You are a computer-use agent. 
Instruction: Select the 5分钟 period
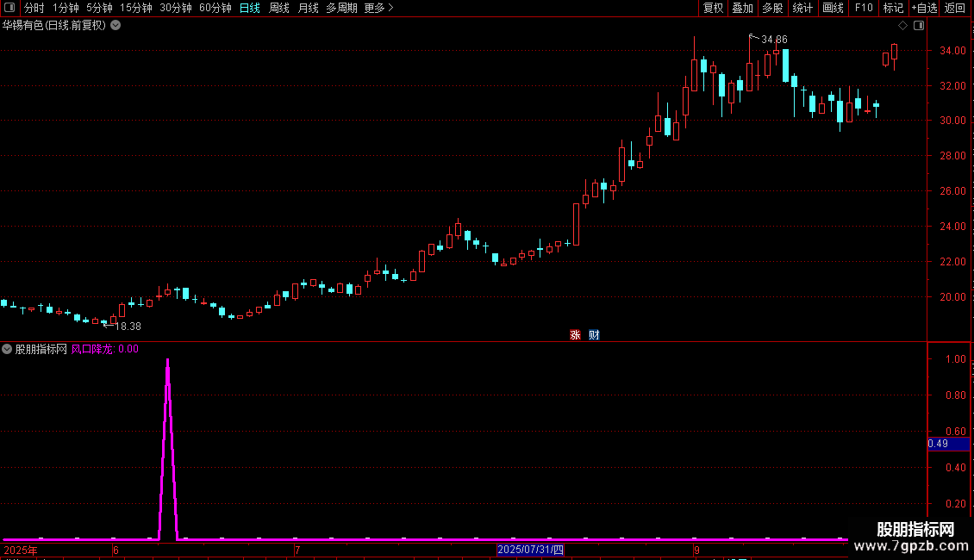[x=99, y=8]
